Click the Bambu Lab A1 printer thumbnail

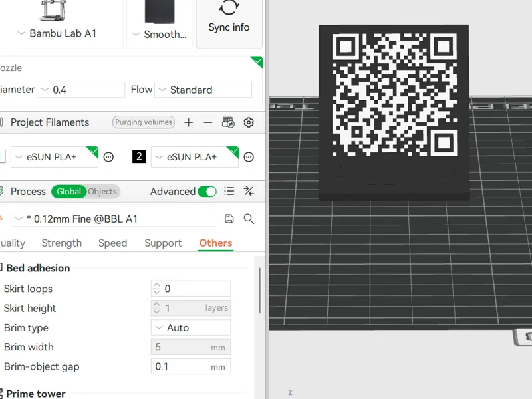click(53, 10)
